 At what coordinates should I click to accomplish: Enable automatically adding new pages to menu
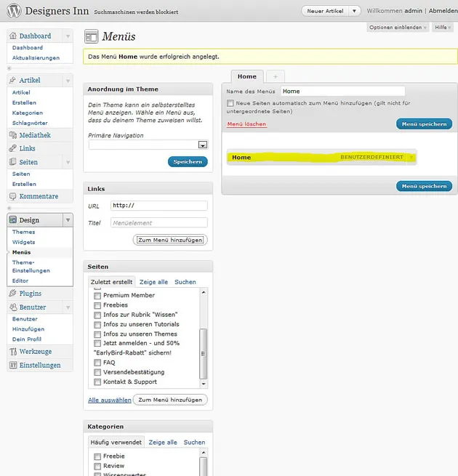pyautogui.click(x=230, y=103)
